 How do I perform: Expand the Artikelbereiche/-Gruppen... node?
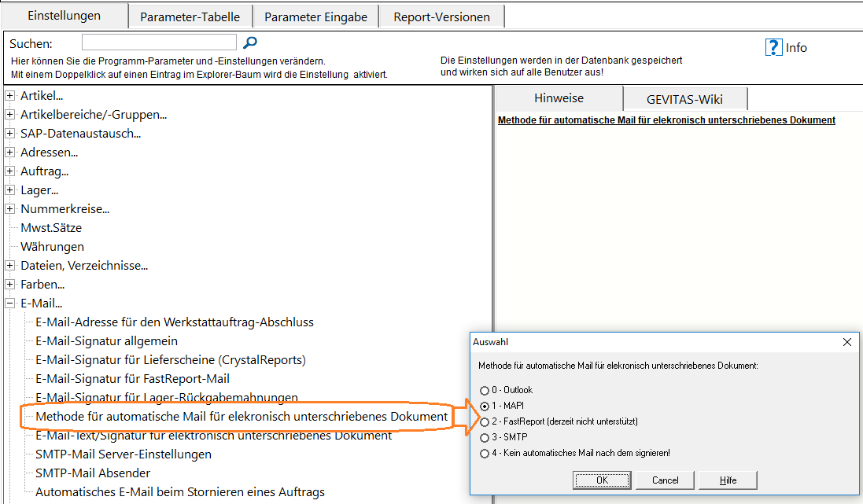pyautogui.click(x=9, y=115)
